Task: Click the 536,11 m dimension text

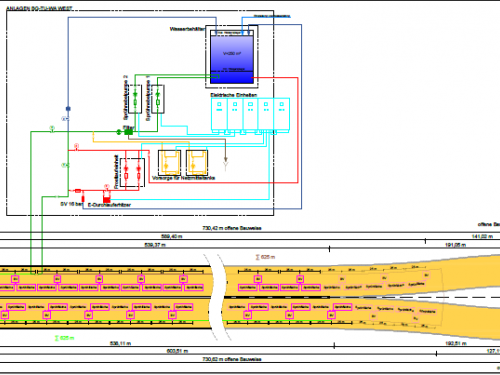Action: [120, 343]
